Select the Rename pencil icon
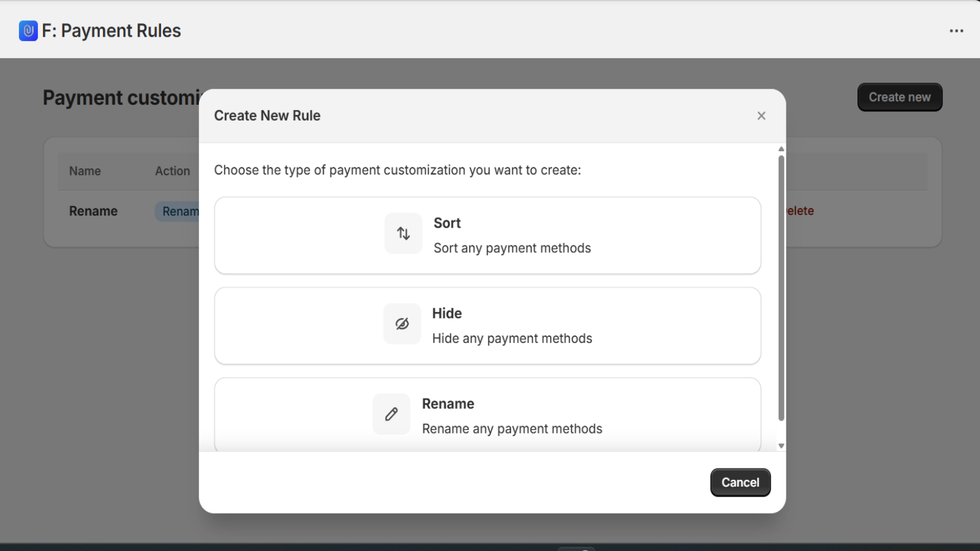980x551 pixels. 391,414
